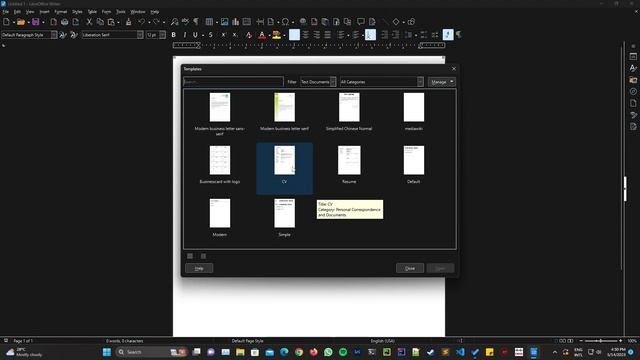Click the Superscript icon
Screen dimensions: 640x360
pos(223,35)
